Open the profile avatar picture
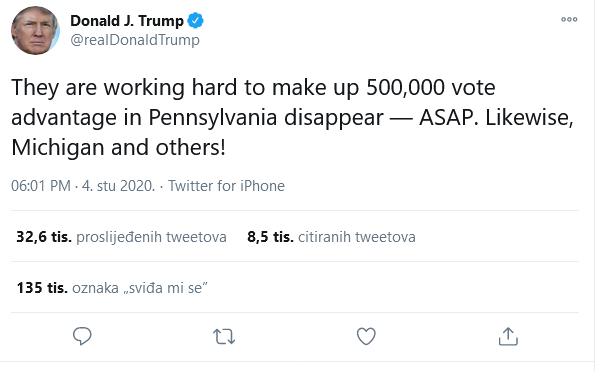Image resolution: width=599 pixels, height=371 pixels. (x=35, y=31)
